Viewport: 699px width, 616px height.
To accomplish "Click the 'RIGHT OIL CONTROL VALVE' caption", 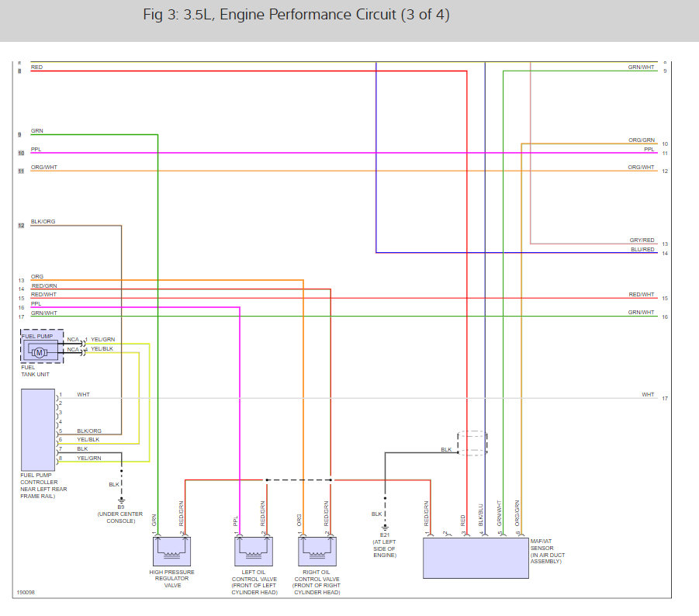I will (317, 582).
